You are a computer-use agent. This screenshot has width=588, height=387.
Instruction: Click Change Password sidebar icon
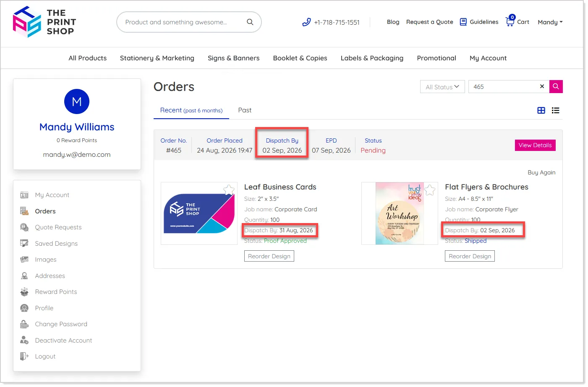(24, 324)
